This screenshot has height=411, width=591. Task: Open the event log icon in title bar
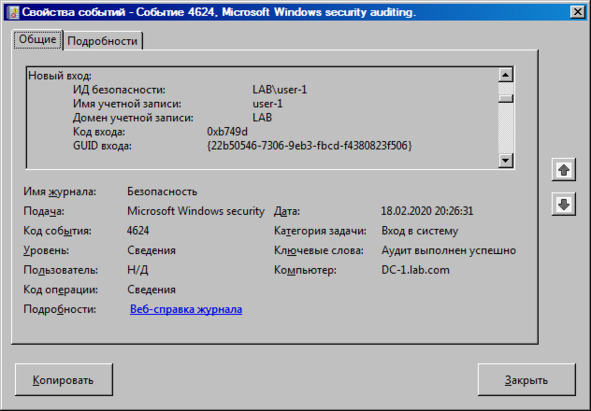[13, 12]
